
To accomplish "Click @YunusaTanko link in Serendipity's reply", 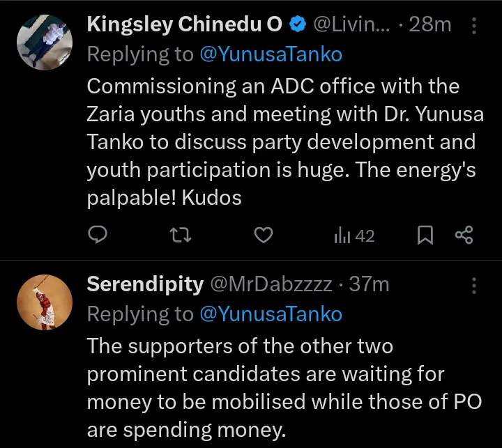I will [x=271, y=314].
